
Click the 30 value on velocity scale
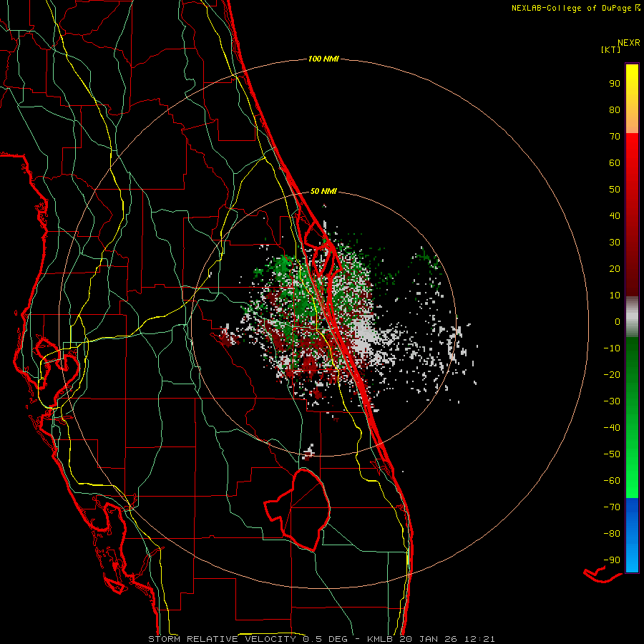tap(615, 243)
